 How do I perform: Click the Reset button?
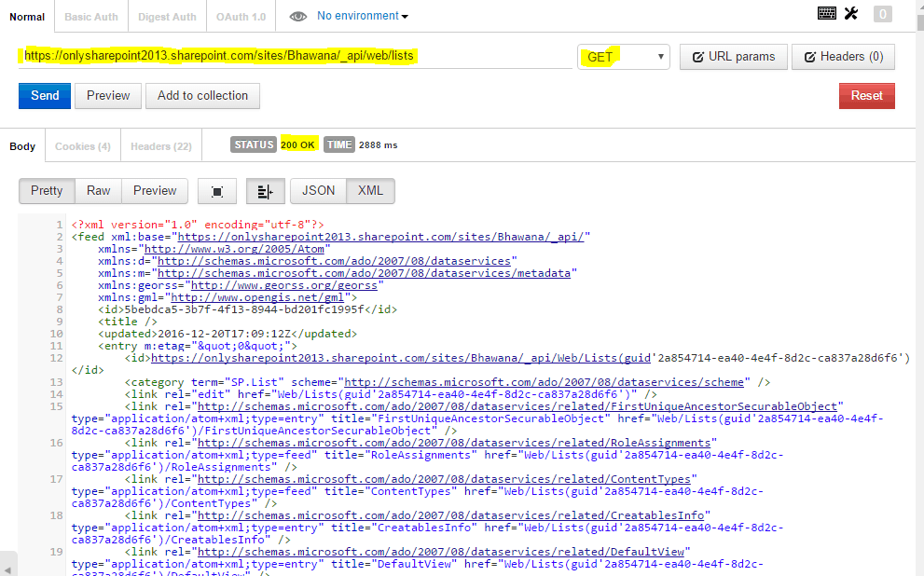(x=866, y=95)
